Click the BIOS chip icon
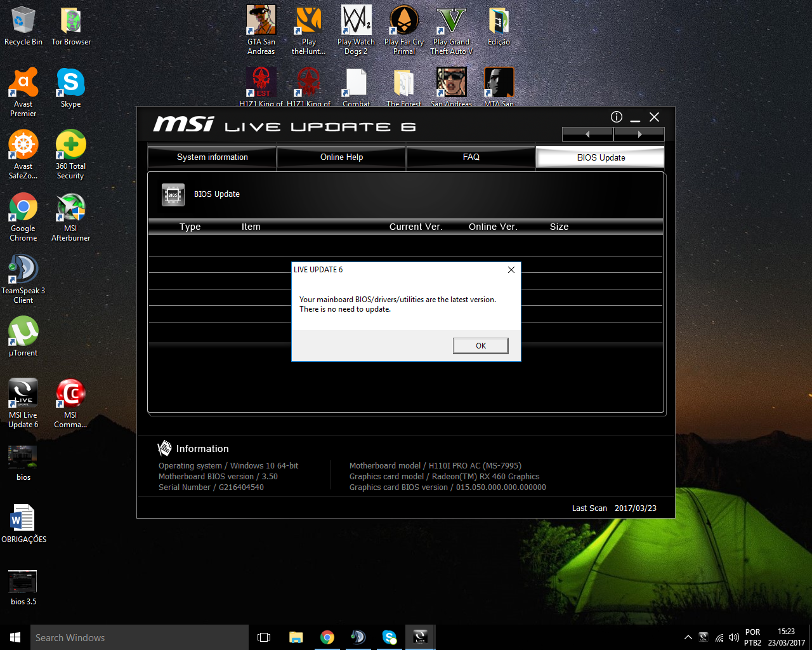 pyautogui.click(x=173, y=195)
